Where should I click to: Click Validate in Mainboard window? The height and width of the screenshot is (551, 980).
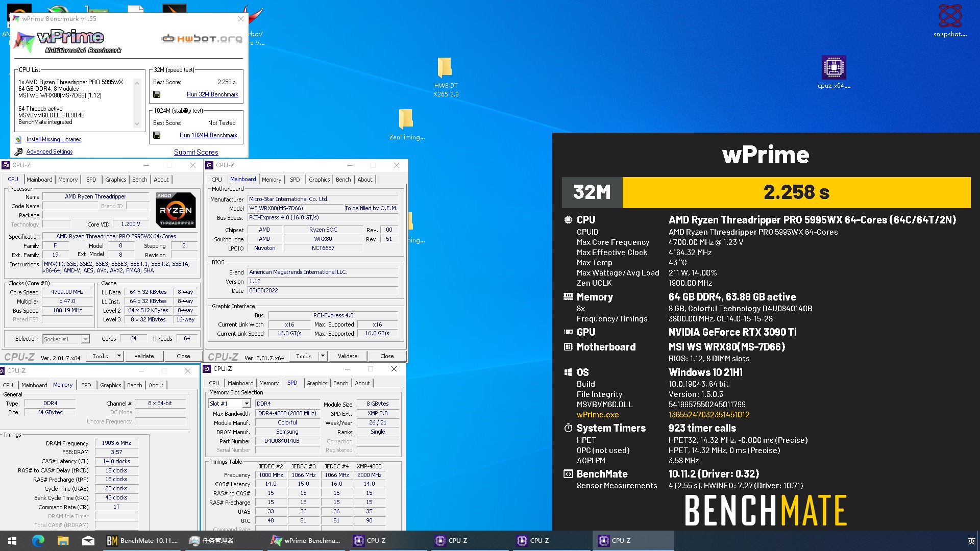348,356
